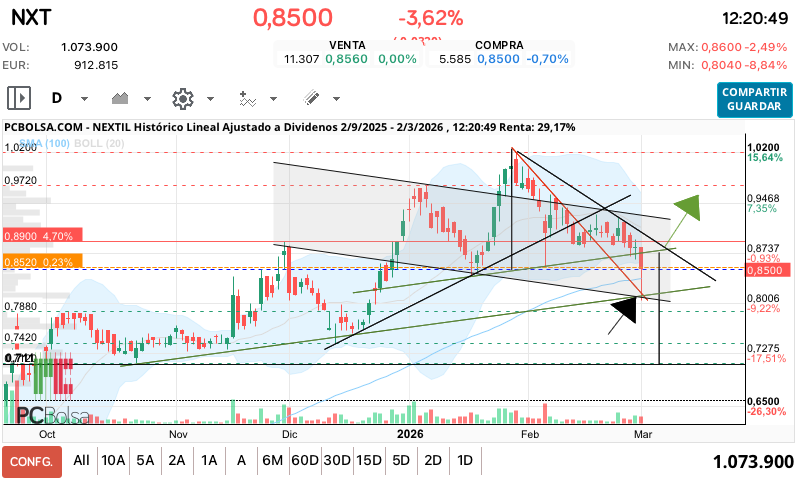
Task: Click the SMA (100) indicator label
Action: (x=45, y=143)
